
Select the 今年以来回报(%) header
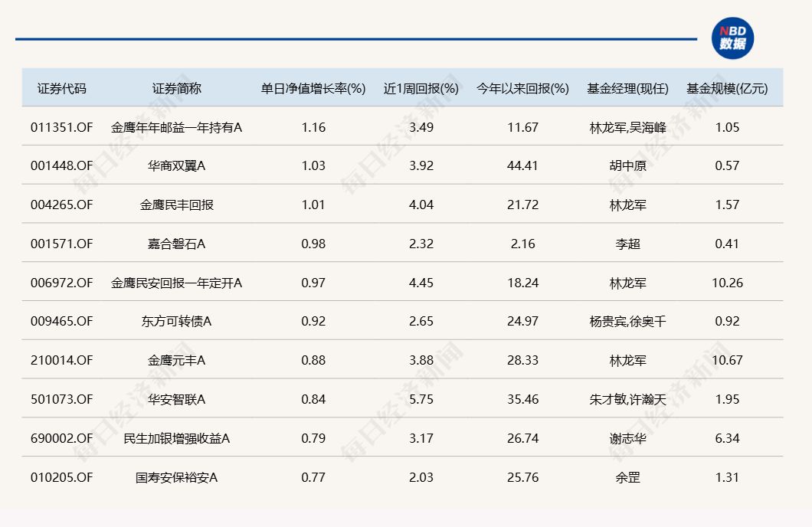(x=522, y=88)
